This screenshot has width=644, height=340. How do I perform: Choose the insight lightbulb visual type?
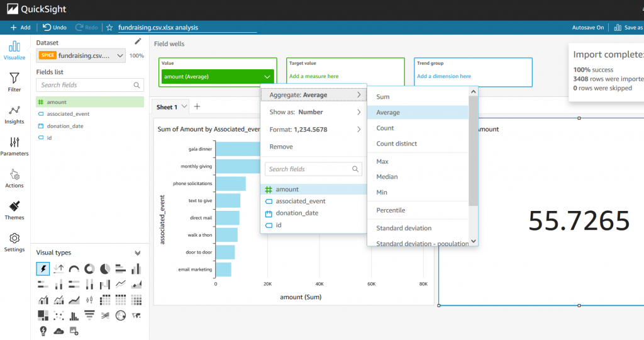click(x=43, y=331)
